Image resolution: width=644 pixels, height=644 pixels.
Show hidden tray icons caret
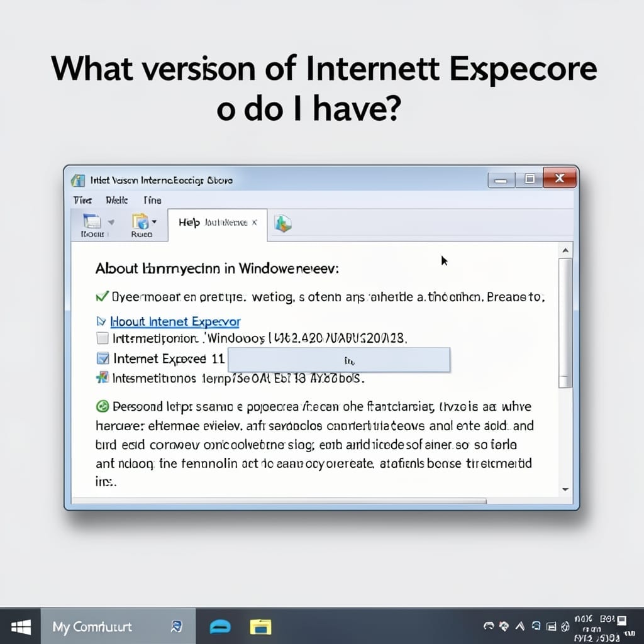coord(520,626)
